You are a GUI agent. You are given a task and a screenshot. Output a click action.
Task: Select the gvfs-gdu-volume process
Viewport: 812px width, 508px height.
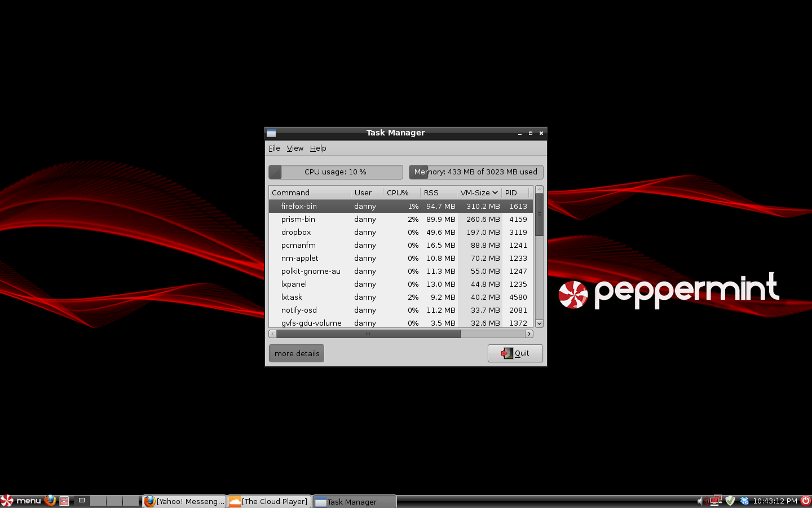(401, 323)
